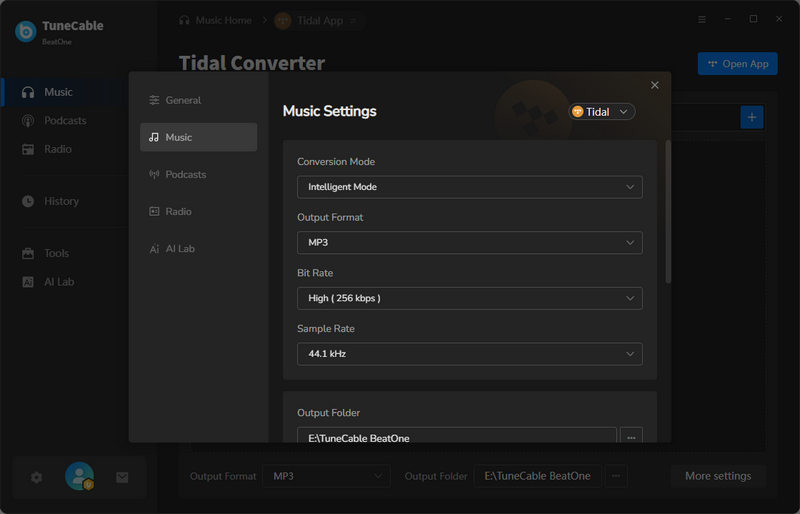Click the small menu icon after Tidal App
Screen dimensions: 800x514
coord(353,21)
